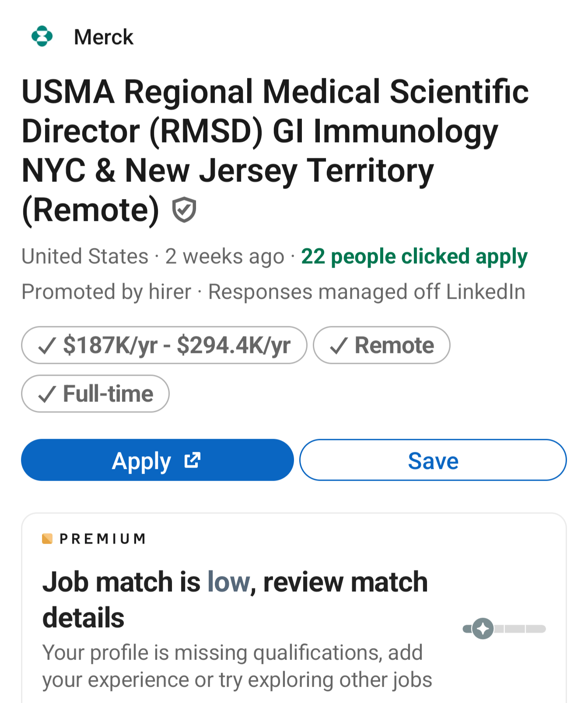
Task: Click the external link icon on Apply
Action: click(192, 460)
